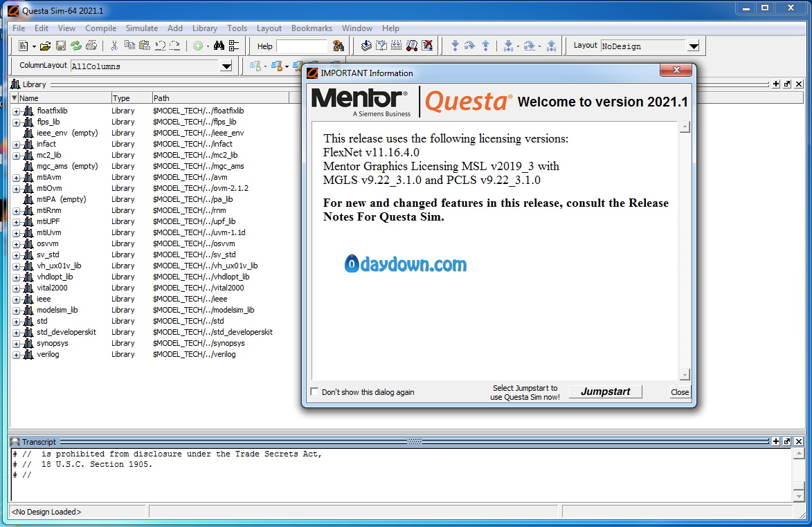The height and width of the screenshot is (527, 812).
Task: Tick "Don't show this dialog again" checkbox
Action: 314,391
